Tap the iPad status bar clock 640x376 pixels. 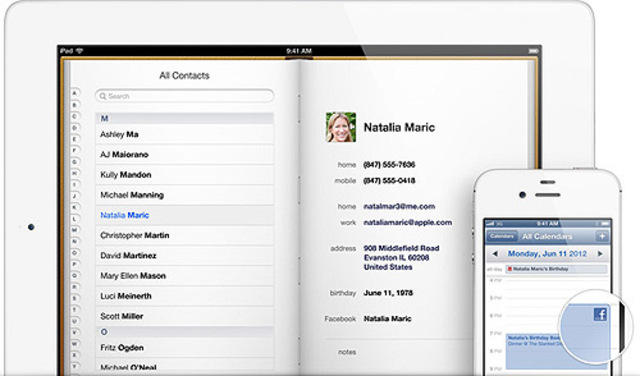[299, 51]
